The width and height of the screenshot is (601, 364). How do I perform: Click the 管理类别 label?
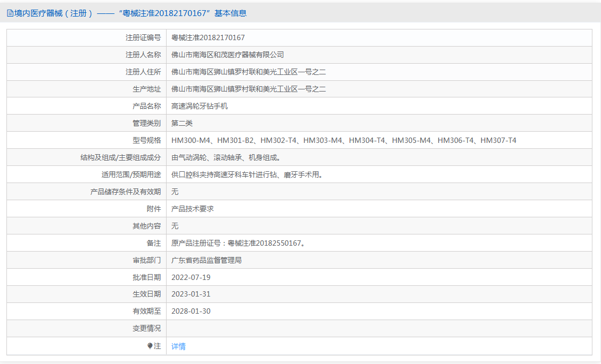[147, 123]
